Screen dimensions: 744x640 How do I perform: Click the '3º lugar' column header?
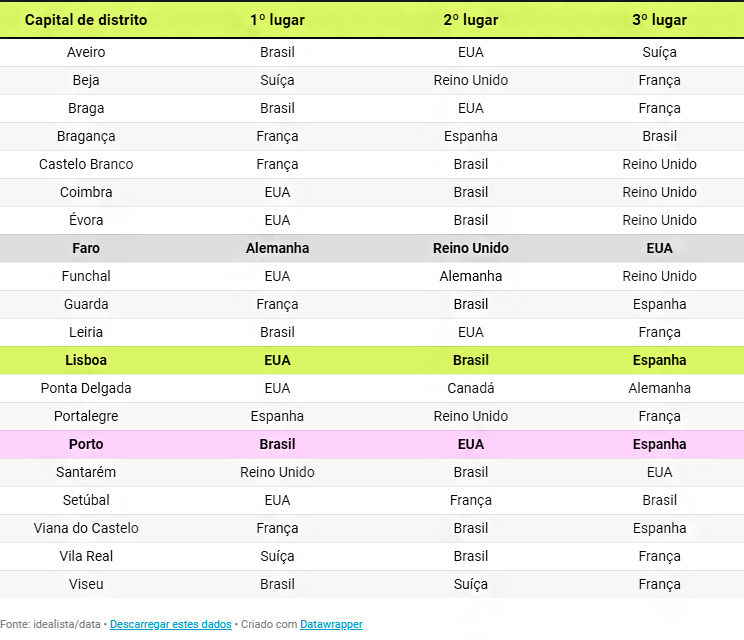(659, 20)
